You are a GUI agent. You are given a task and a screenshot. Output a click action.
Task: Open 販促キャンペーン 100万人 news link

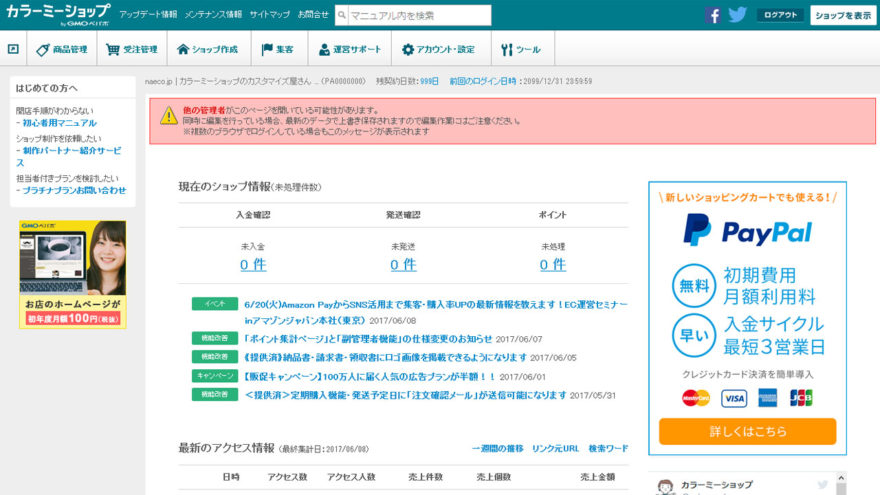point(370,377)
